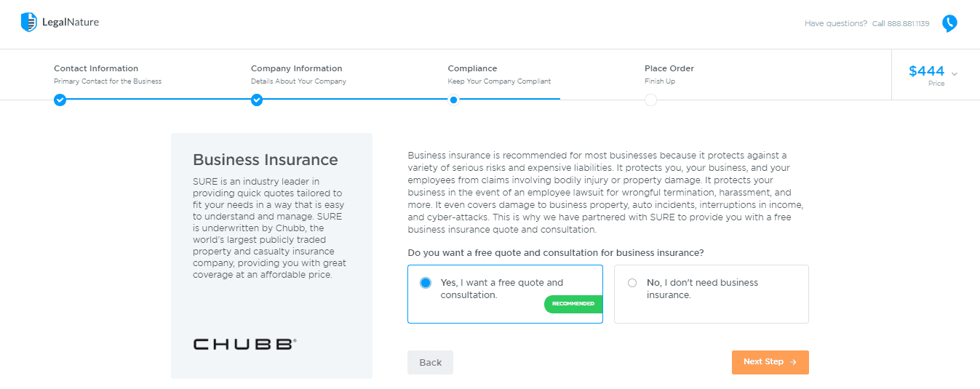Click the LegalNature shield logo icon
The image size is (980, 389).
click(x=29, y=23)
